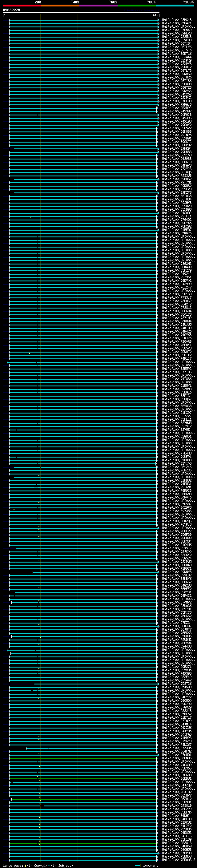The height and width of the screenshot is (868, 197).
Task: Click the UniRef100_B7FLW8 label
Action: [x=177, y=101]
